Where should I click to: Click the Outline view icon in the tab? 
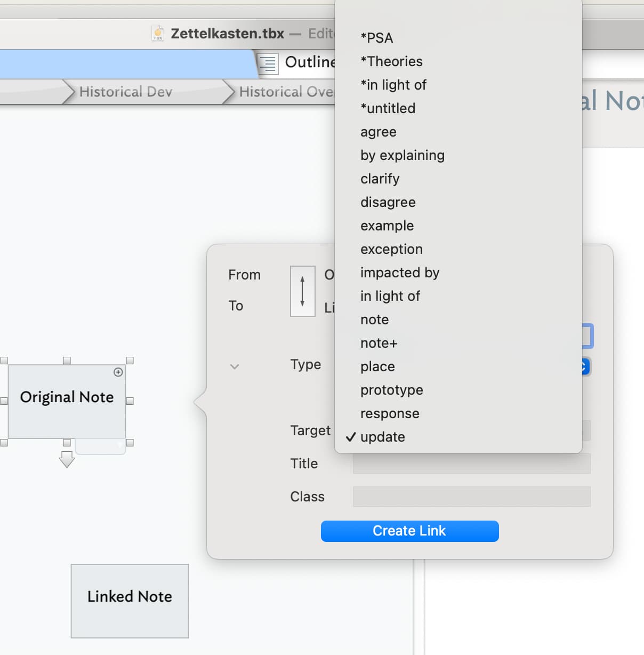pos(268,63)
